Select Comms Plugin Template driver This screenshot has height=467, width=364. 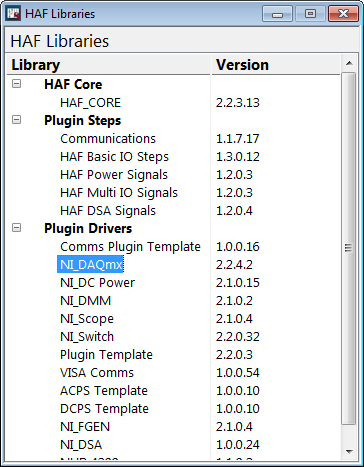(x=130, y=247)
